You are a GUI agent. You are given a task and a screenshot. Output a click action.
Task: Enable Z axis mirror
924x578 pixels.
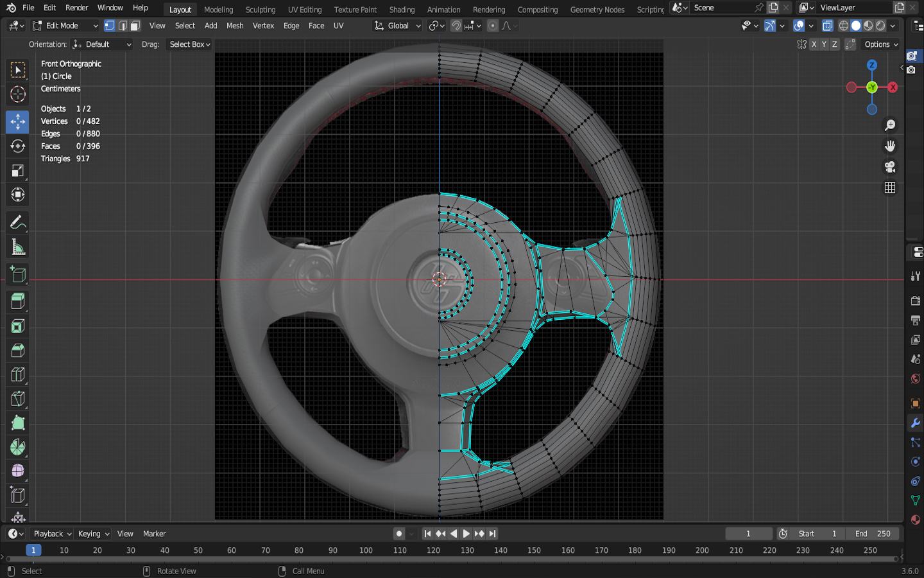coord(834,44)
